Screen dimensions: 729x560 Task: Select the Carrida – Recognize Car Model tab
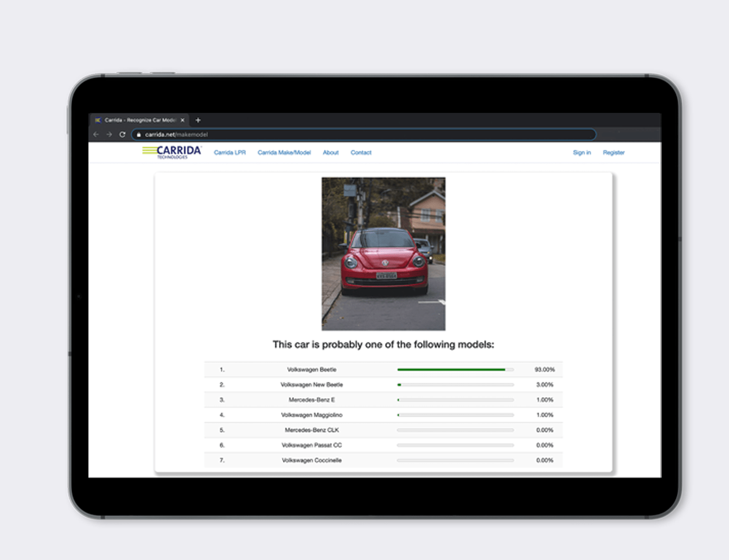coord(139,120)
